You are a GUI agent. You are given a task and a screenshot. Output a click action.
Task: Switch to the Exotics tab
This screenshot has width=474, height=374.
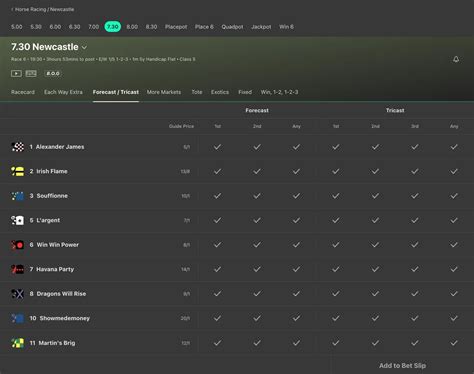pyautogui.click(x=220, y=92)
